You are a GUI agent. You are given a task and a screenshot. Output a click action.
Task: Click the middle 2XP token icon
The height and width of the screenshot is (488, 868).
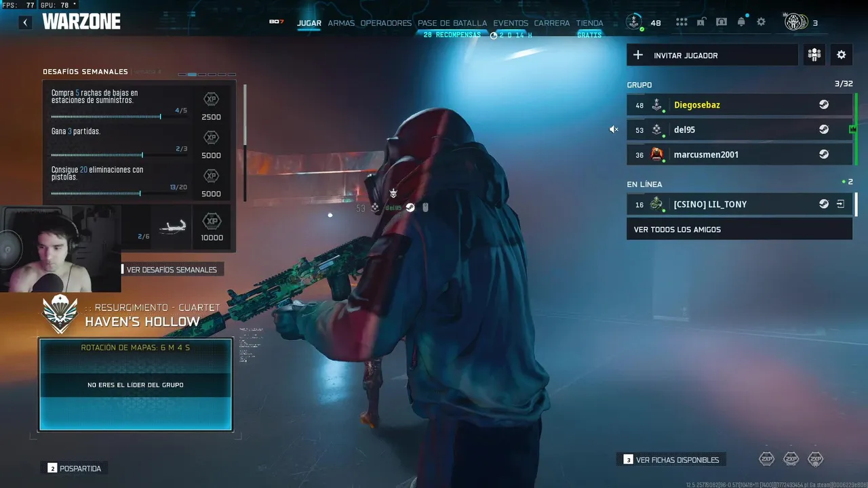pos(791,459)
